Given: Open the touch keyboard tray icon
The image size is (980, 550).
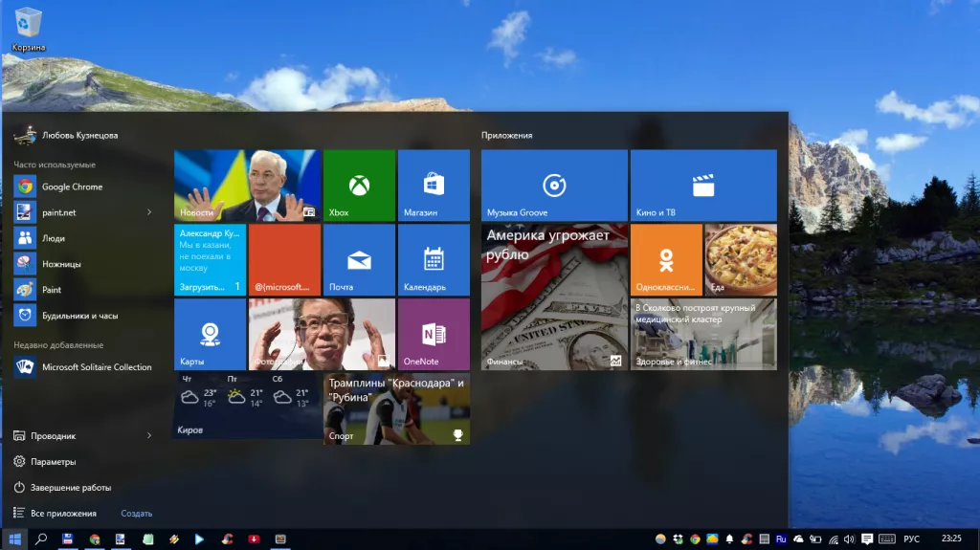Looking at the screenshot, I should point(886,539).
